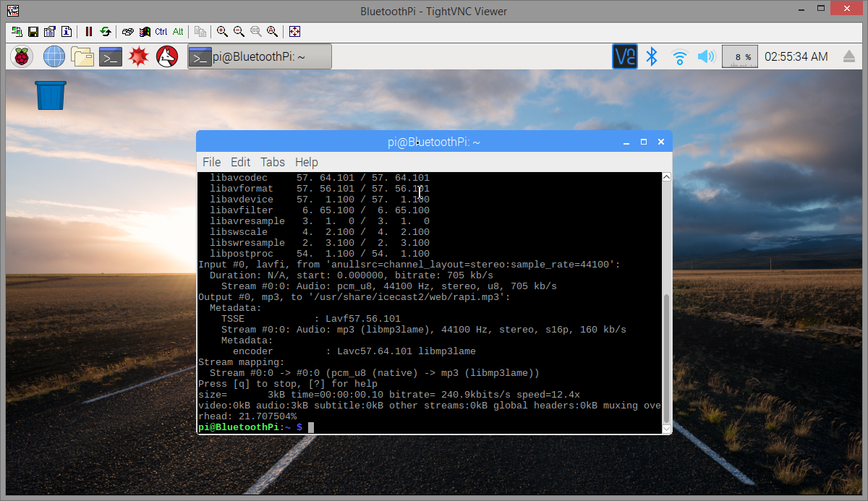Click the clock showing 02:55:34 AM
Screen dimensions: 868x501
(796, 56)
